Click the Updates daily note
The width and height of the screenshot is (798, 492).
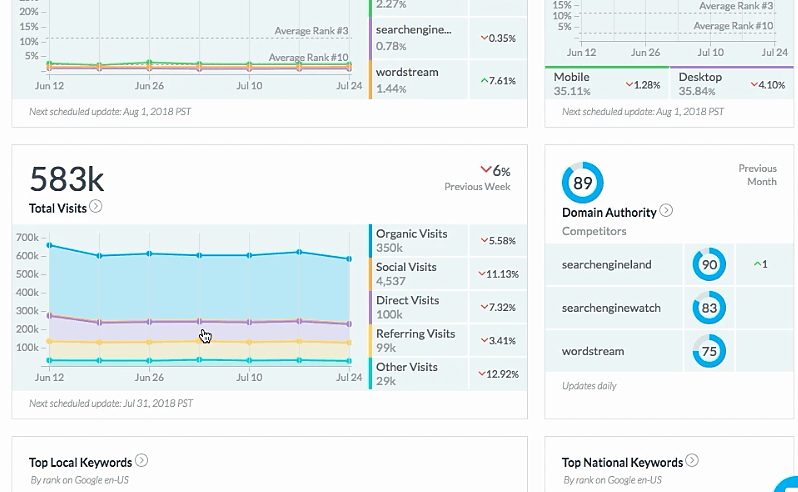coord(589,386)
